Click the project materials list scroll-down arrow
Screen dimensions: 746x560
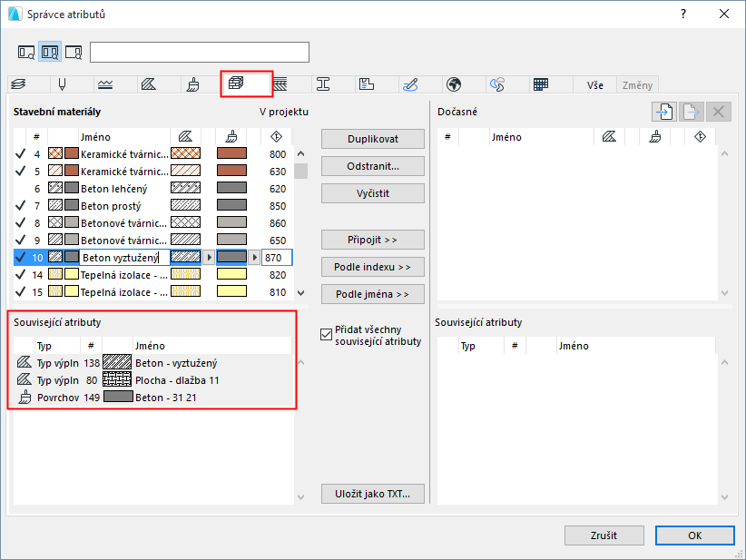pyautogui.click(x=300, y=292)
